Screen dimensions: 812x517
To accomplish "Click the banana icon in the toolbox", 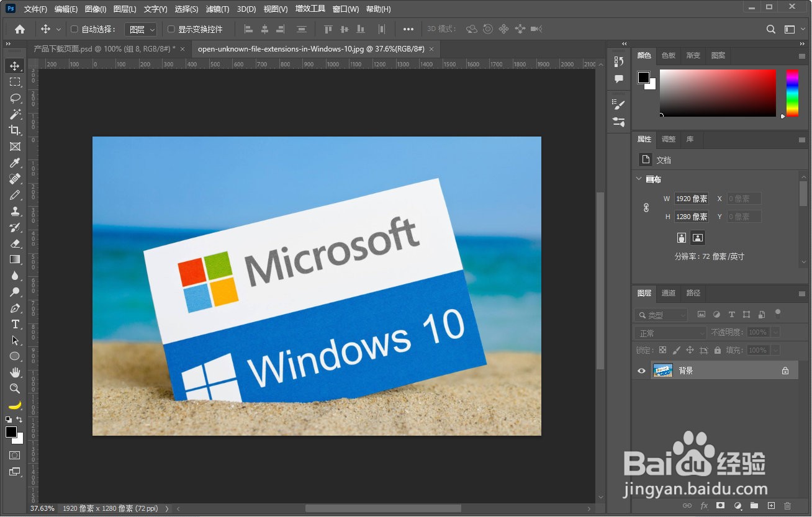I will (15, 405).
